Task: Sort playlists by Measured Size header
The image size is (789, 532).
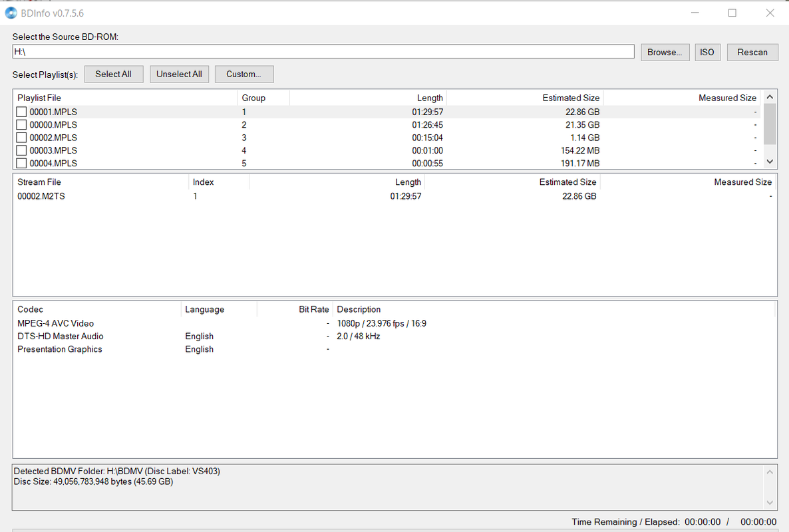Action: [x=682, y=98]
